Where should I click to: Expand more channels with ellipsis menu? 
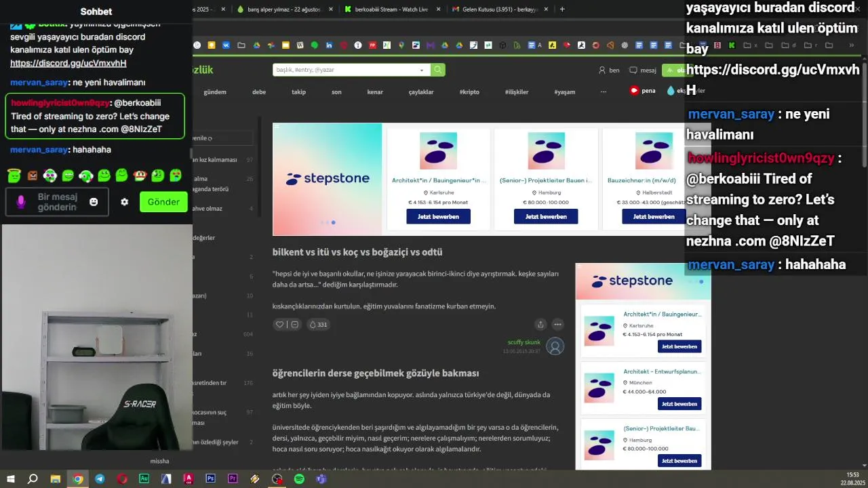[604, 91]
